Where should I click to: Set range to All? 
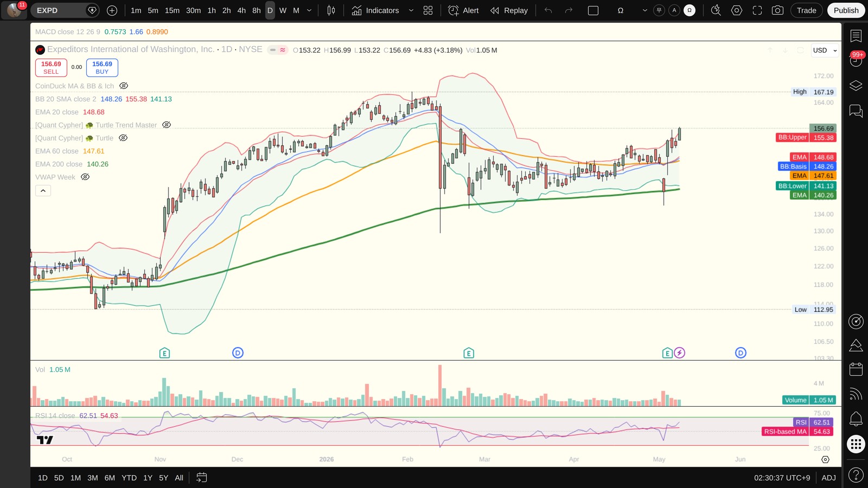click(x=179, y=478)
